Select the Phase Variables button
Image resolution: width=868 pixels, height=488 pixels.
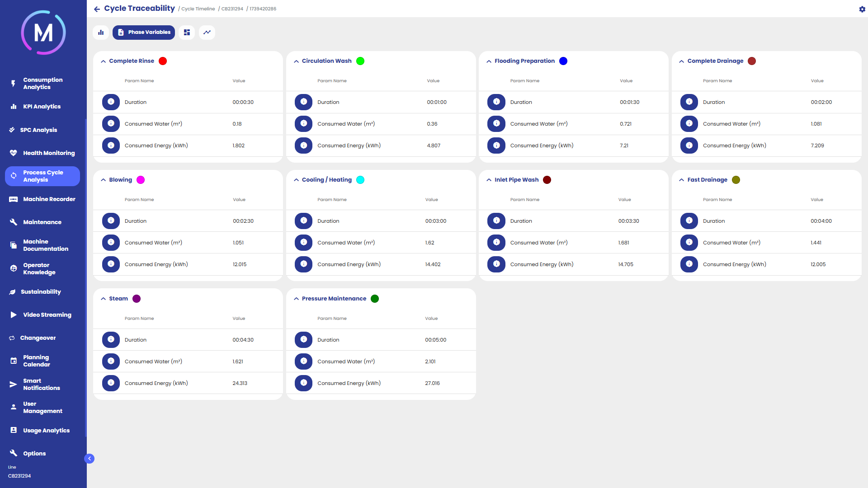[144, 33]
